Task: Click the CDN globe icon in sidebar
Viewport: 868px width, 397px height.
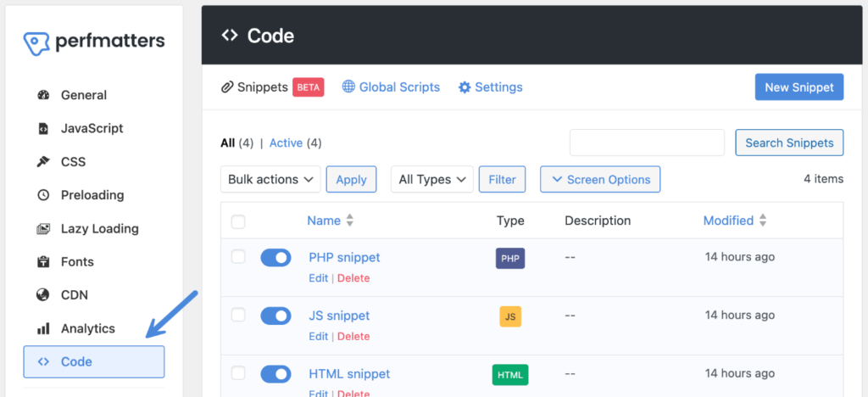Action: 43,295
